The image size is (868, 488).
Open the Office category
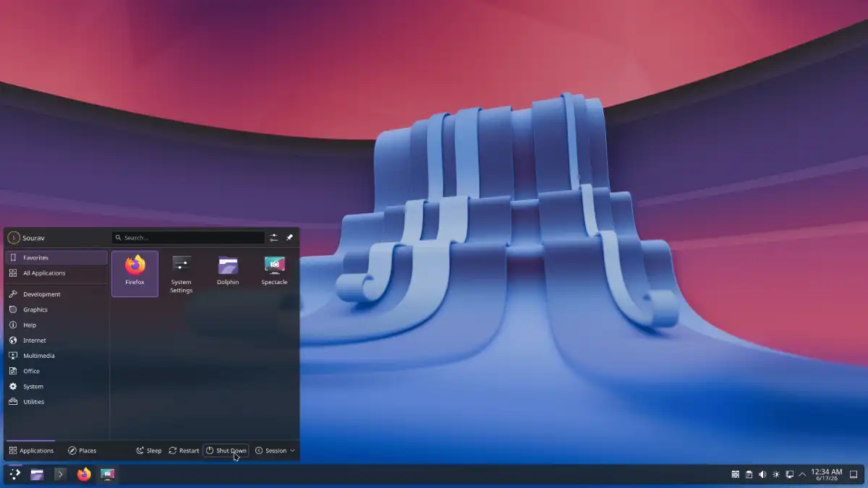[56, 371]
